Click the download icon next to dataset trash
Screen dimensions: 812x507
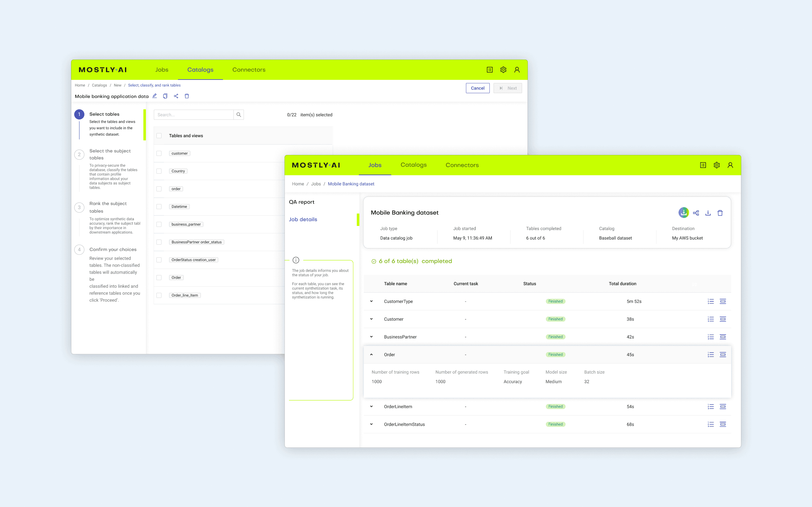click(x=708, y=213)
